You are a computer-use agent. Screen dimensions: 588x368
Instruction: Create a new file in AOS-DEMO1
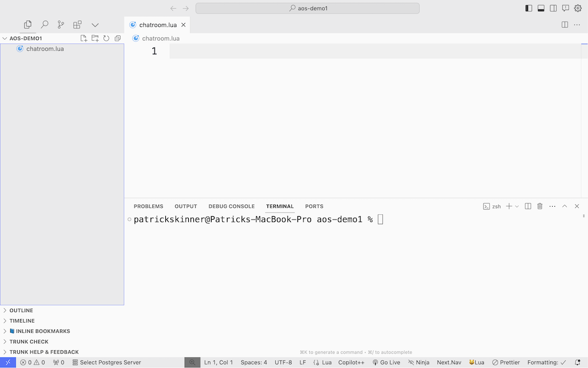[x=83, y=38]
